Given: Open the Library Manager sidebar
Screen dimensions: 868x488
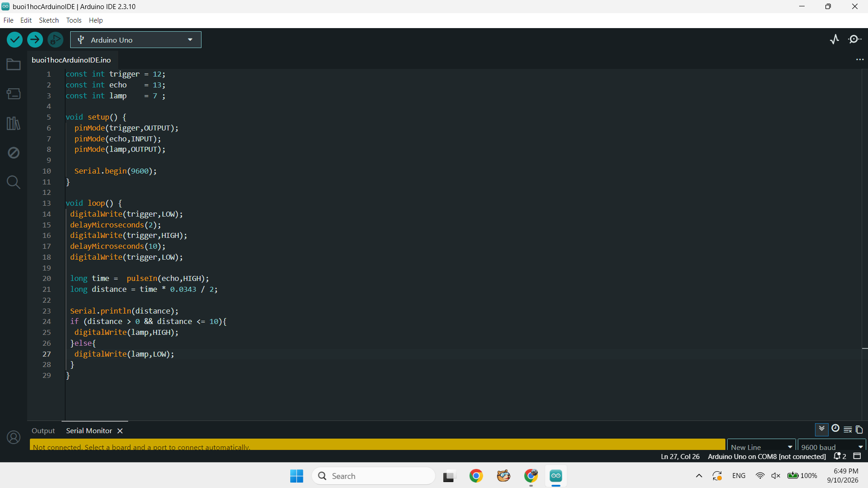Looking at the screenshot, I should coord(14,123).
